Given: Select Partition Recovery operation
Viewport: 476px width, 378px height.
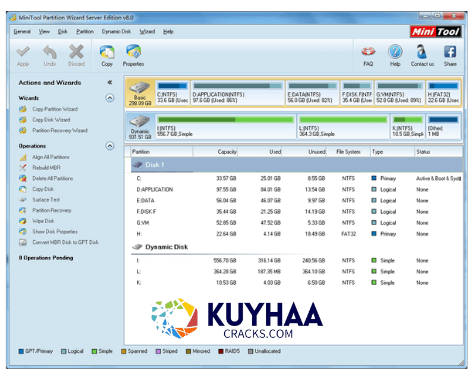Looking at the screenshot, I should tap(52, 210).
